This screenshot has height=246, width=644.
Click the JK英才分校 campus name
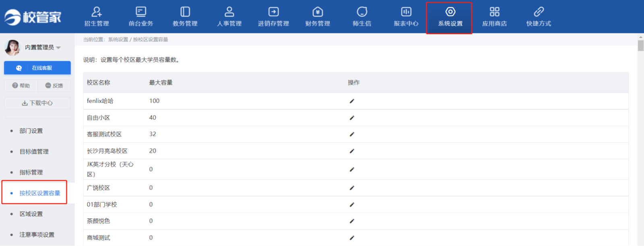click(110, 169)
